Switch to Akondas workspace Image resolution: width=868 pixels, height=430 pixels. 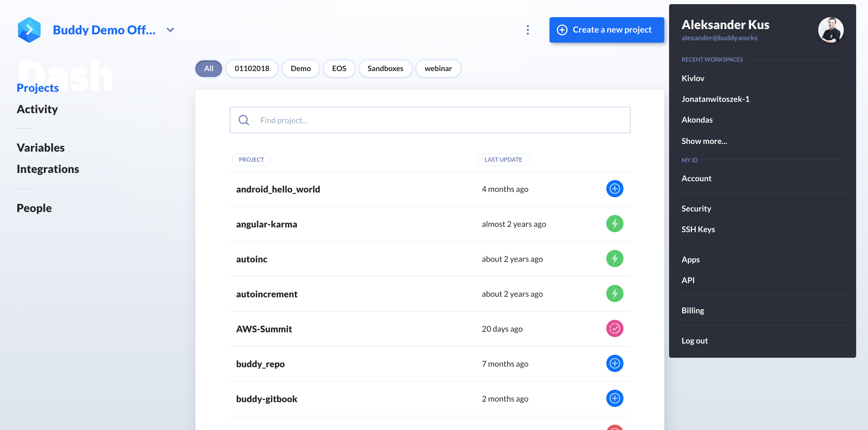pyautogui.click(x=697, y=120)
